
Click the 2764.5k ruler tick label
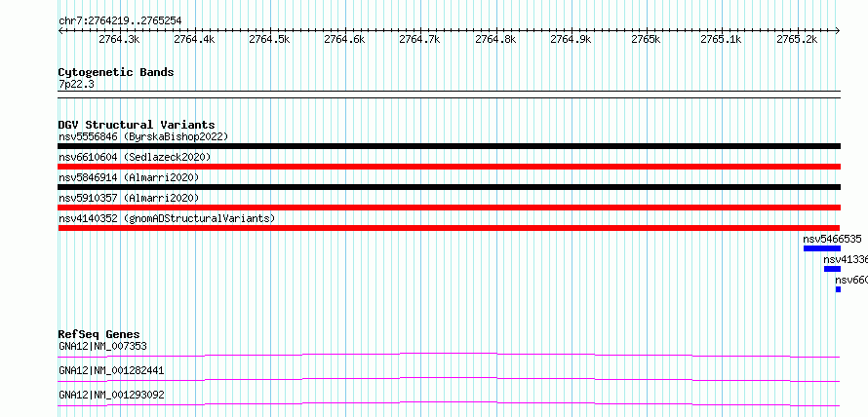point(269,39)
